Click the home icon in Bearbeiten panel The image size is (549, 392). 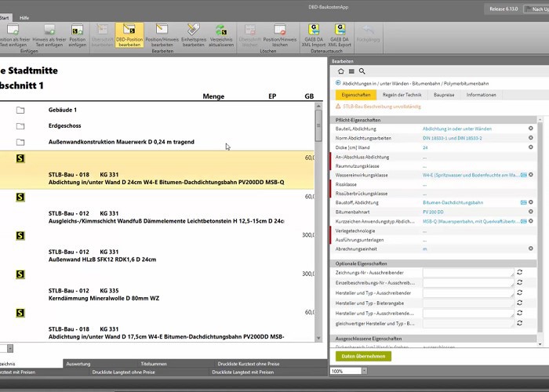[x=340, y=71]
